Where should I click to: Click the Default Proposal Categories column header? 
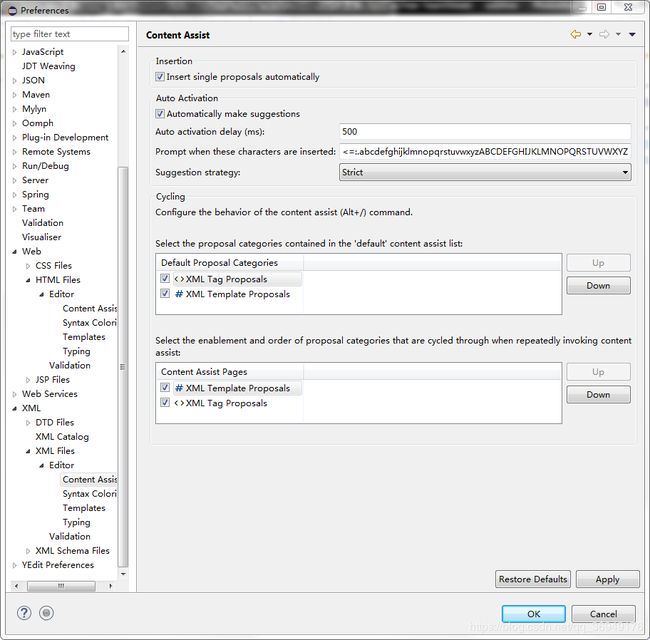point(230,263)
